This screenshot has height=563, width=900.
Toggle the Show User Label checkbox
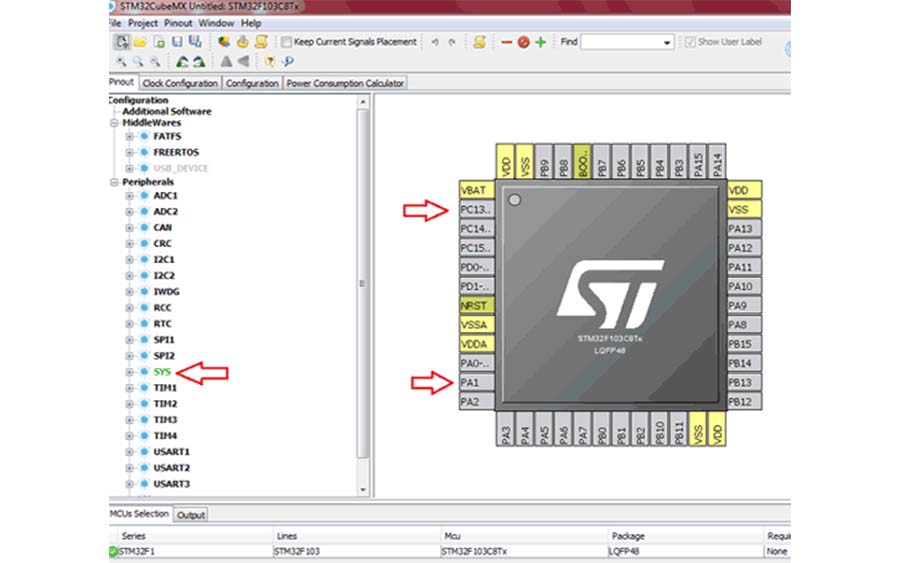point(690,42)
